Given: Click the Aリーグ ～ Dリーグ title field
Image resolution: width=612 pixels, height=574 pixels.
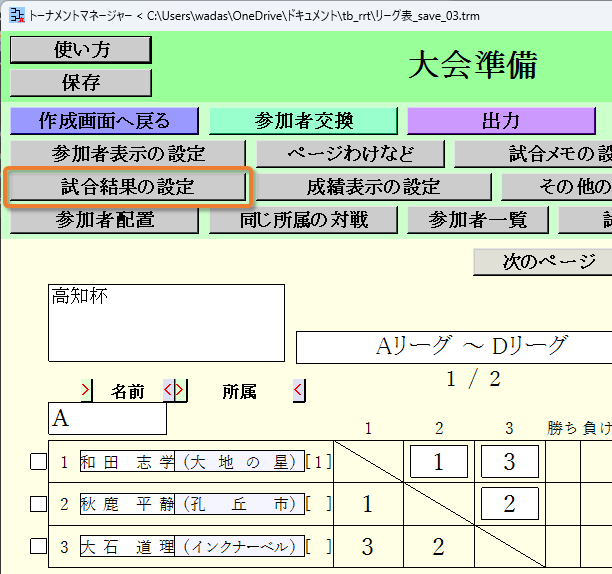Looking at the screenshot, I should [454, 347].
